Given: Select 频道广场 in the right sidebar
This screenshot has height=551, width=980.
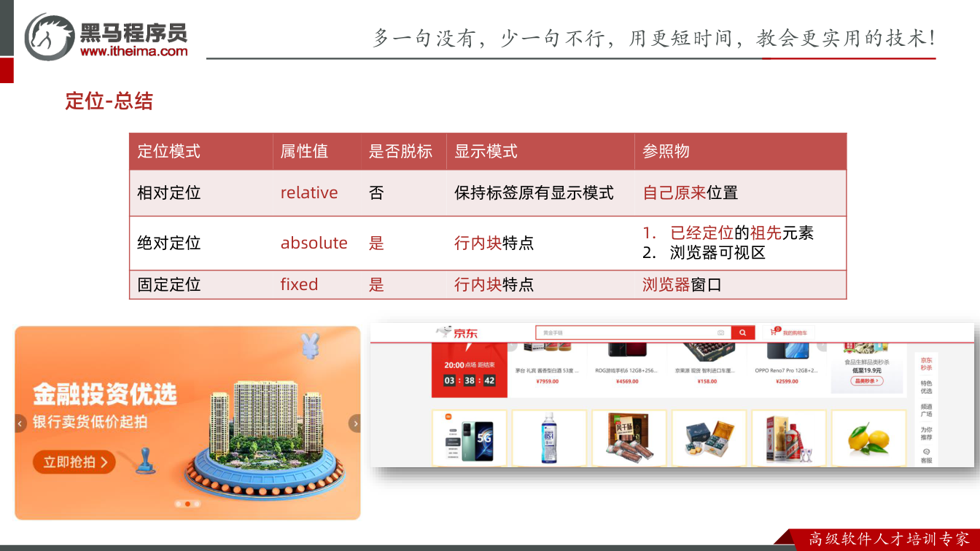Looking at the screenshot, I should click(x=926, y=410).
